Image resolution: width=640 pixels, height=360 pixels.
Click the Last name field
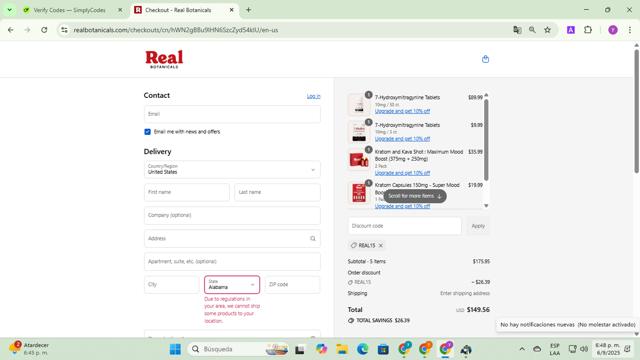coord(278,192)
